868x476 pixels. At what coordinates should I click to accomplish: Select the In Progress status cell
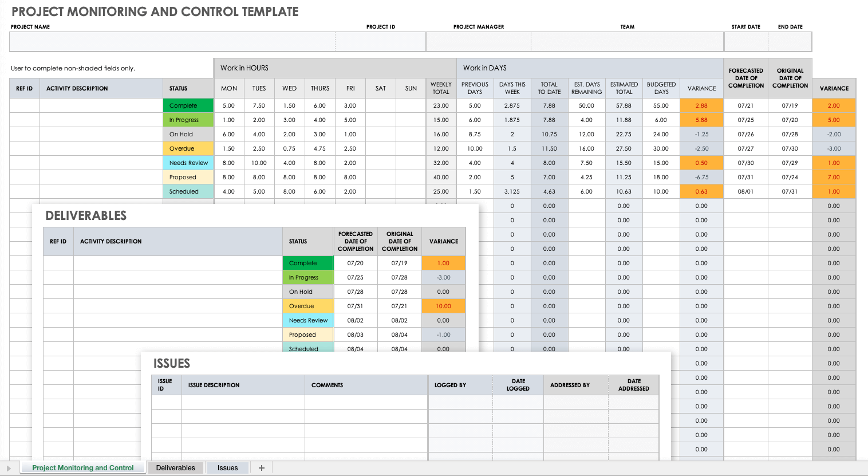click(188, 120)
